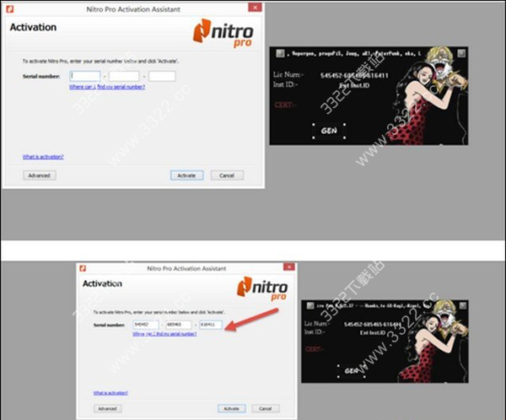
Task: Click GEN button in top keygen window
Action: tap(329, 131)
